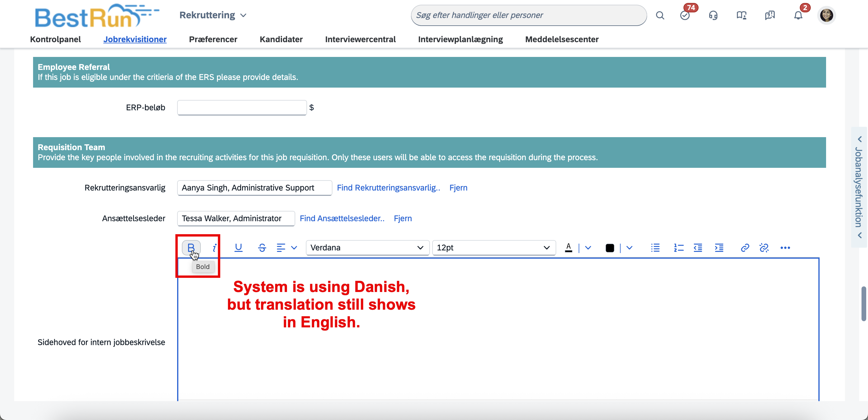This screenshot has height=420, width=868.
Task: Click the search box for handlinger eller personer
Action: pos(528,15)
